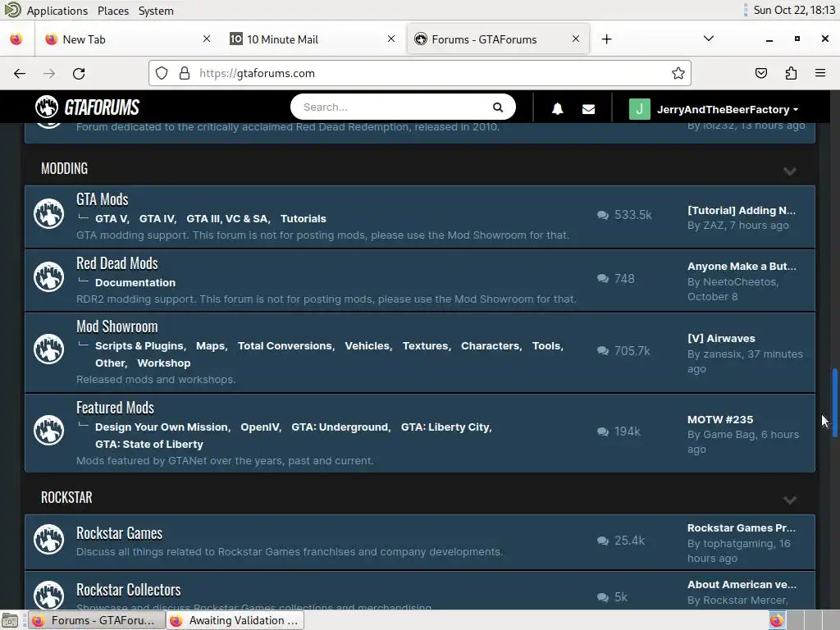Click the GTA Mods forum icon
840x630 pixels.
(48, 214)
